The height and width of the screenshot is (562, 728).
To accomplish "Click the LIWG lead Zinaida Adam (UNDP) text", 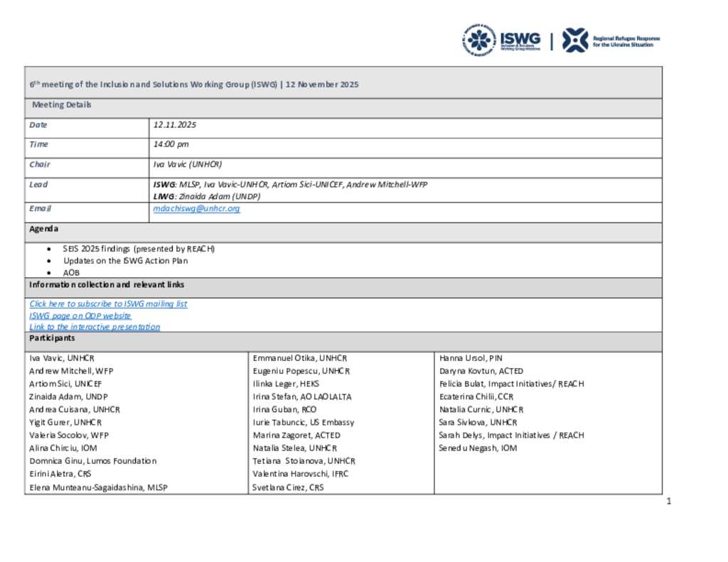I will 208,196.
